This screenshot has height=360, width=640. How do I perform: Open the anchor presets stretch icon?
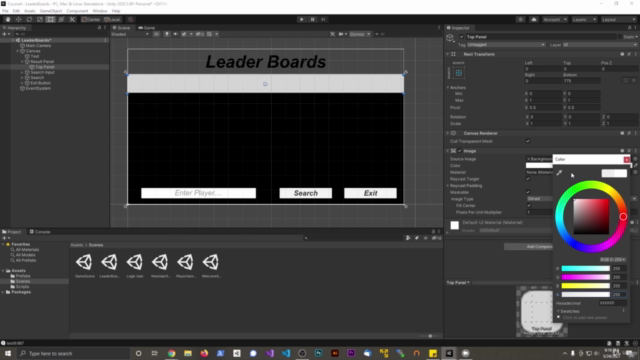[459, 73]
